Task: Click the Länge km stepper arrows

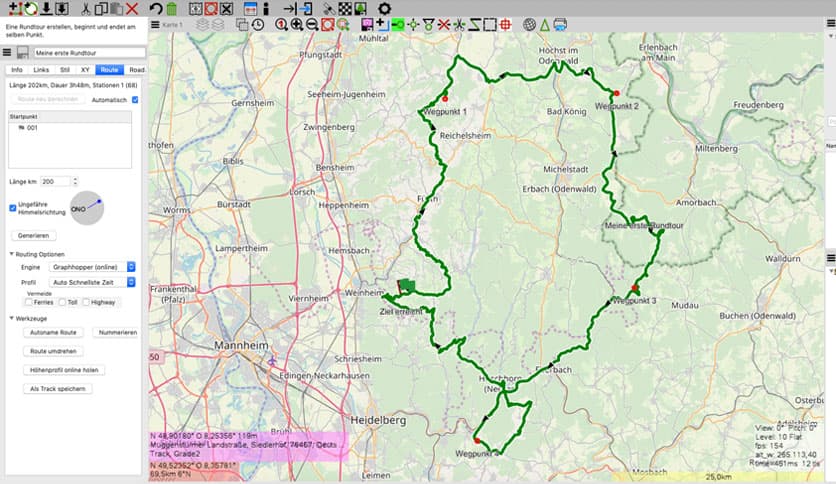Action: pos(75,181)
